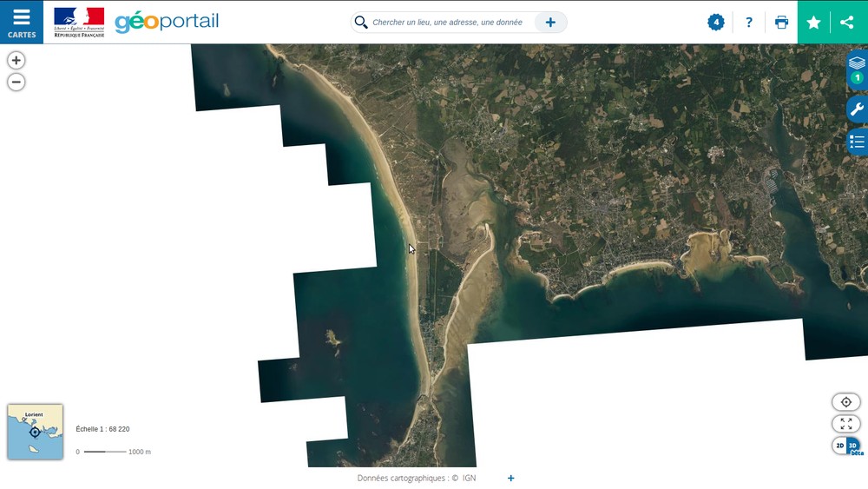Expand advanced search with the plus button
Screen dimensions: 868x489
[x=550, y=23]
